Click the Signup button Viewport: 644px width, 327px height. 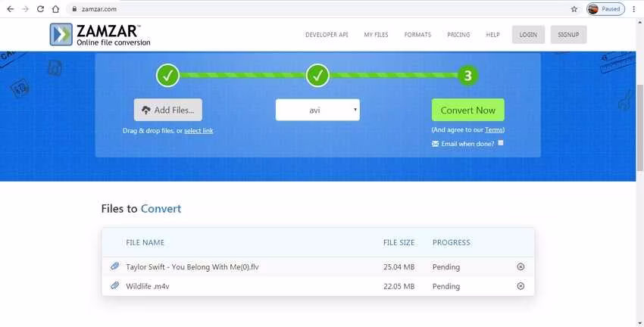(568, 35)
